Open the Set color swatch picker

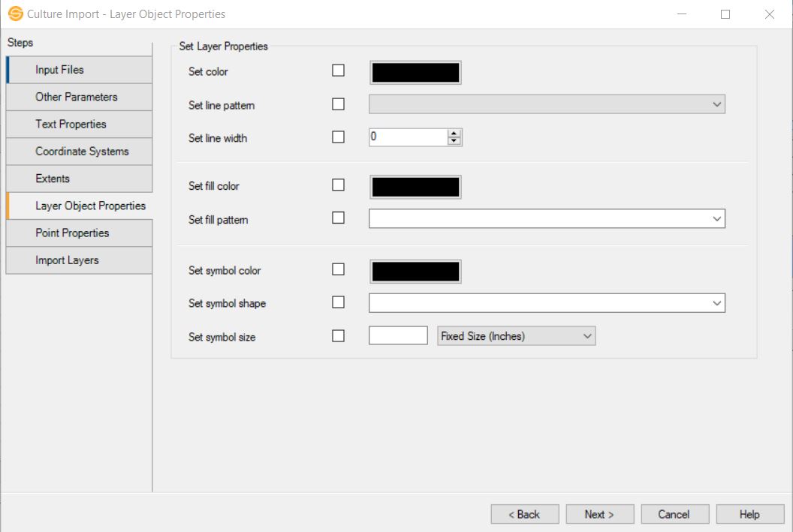point(415,72)
